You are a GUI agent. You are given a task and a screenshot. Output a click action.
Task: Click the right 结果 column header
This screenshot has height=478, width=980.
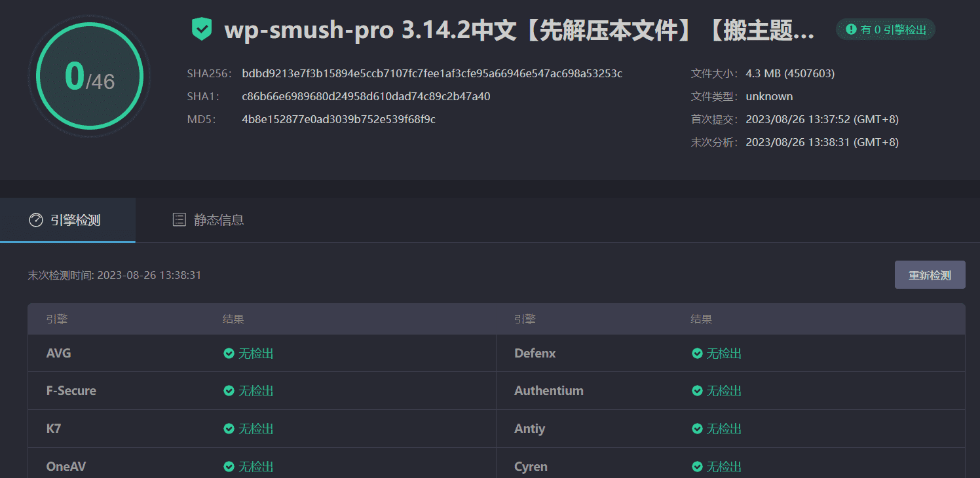[702, 320]
